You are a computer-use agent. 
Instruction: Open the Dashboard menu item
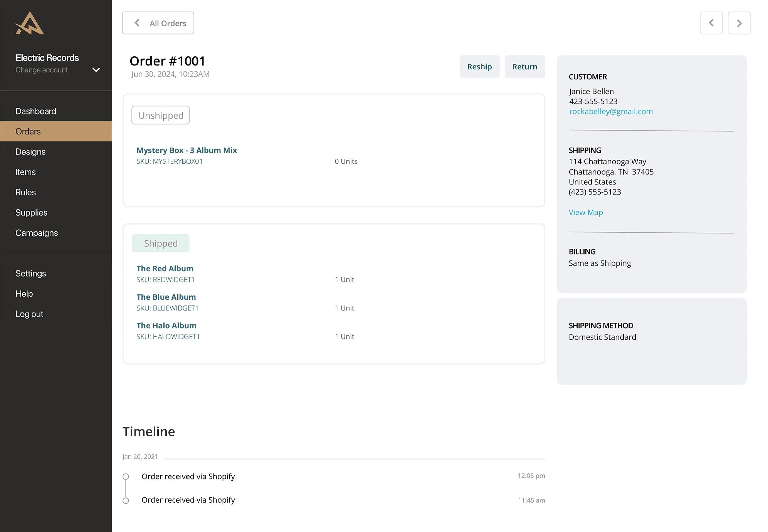[x=36, y=111]
